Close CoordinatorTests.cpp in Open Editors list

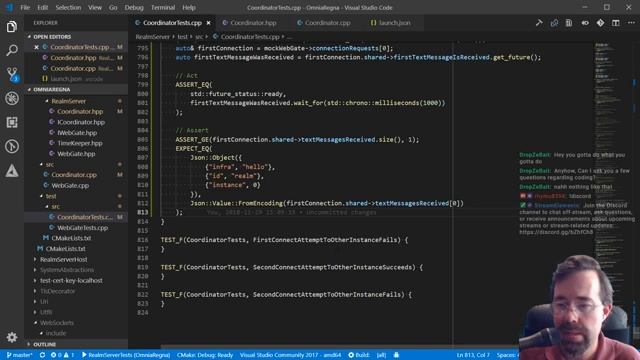(x=36, y=47)
